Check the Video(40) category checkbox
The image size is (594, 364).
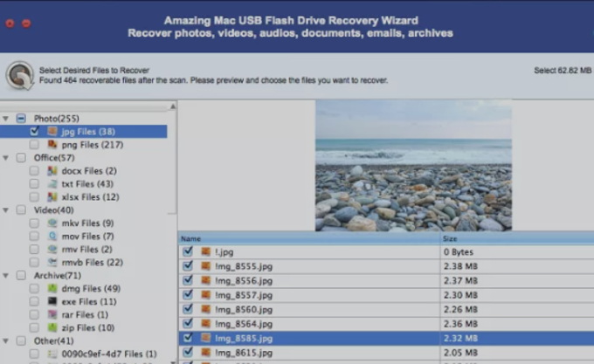(x=21, y=210)
